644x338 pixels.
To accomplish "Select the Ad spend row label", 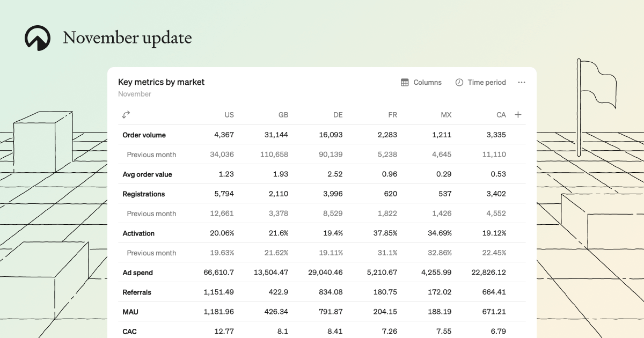I will (137, 273).
